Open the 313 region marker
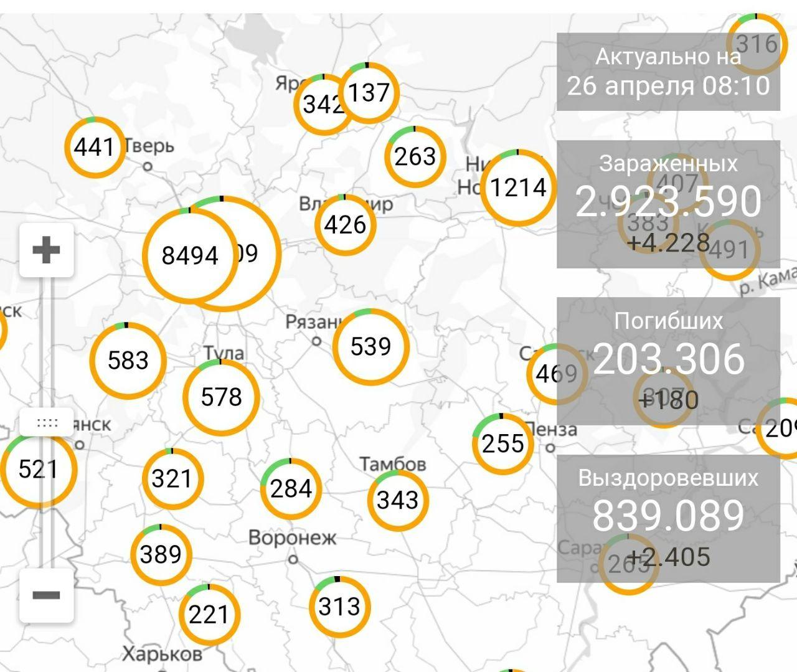The height and width of the screenshot is (672, 797). (340, 607)
